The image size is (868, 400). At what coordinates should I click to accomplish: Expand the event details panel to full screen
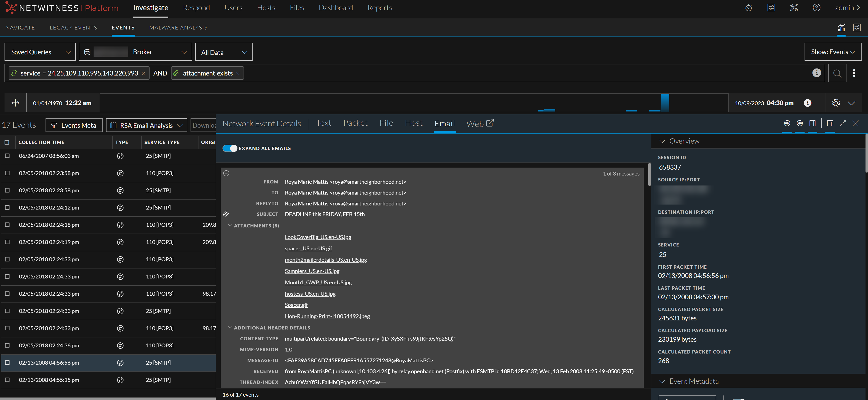tap(843, 123)
